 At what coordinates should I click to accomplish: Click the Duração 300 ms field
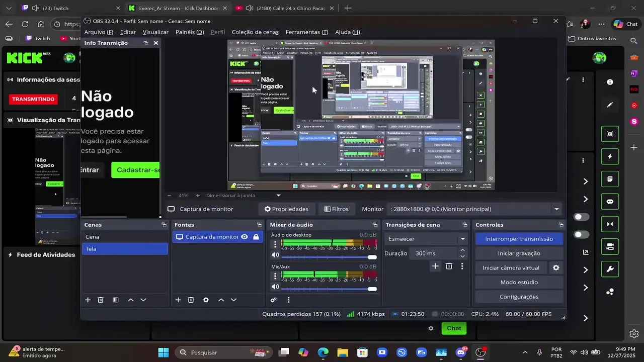[434, 253]
